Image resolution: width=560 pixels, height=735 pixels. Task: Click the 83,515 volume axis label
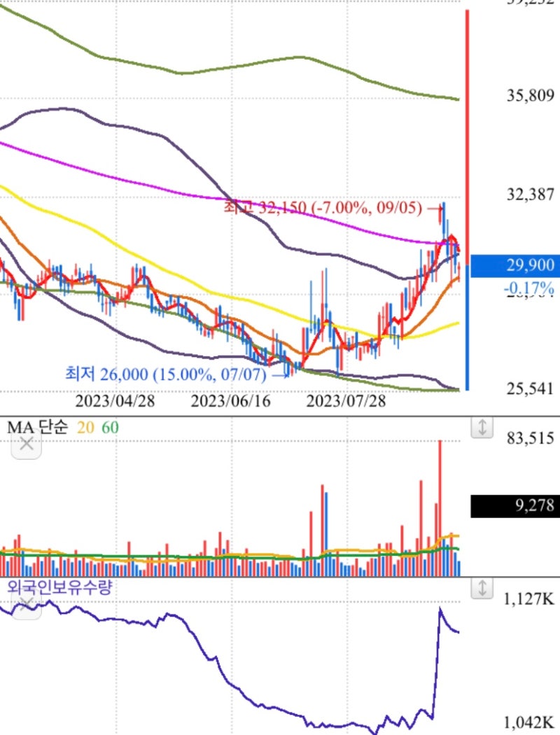coord(530,438)
